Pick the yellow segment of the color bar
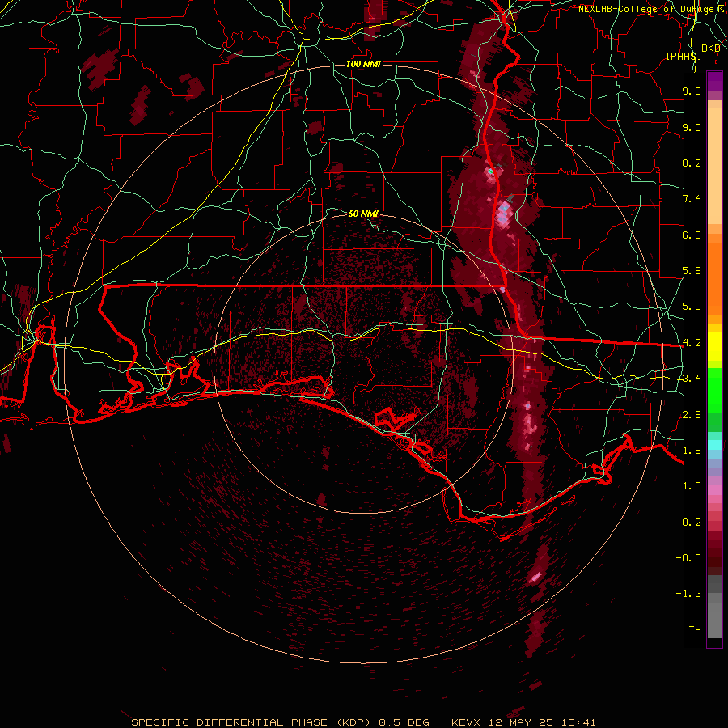The image size is (728, 728). click(x=714, y=346)
